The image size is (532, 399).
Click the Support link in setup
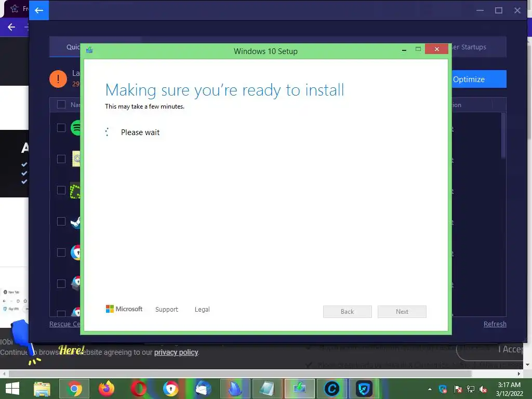[x=167, y=310]
